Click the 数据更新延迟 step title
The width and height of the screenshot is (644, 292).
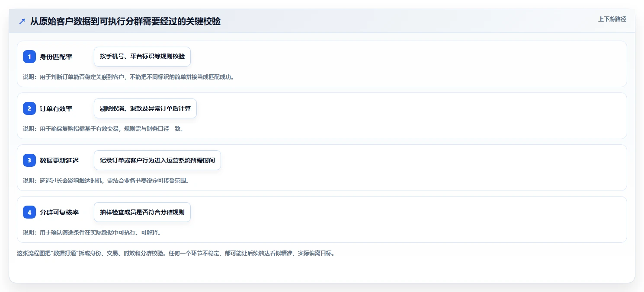pyautogui.click(x=59, y=161)
